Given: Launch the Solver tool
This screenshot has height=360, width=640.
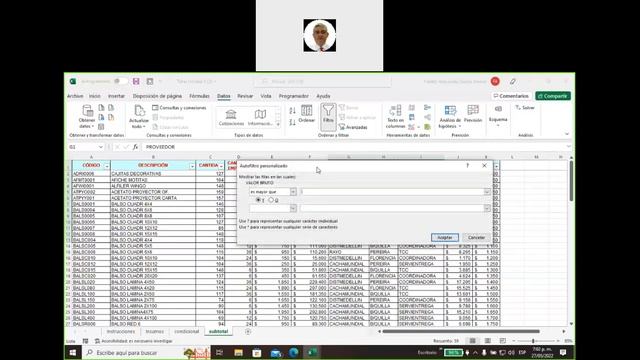Looking at the screenshot, I should point(525,108).
